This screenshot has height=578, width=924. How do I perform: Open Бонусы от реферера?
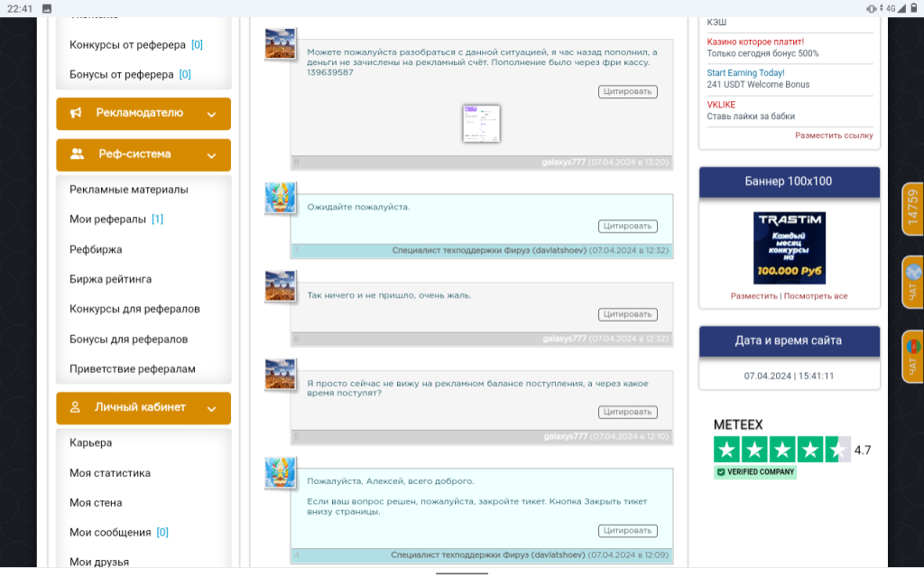122,74
